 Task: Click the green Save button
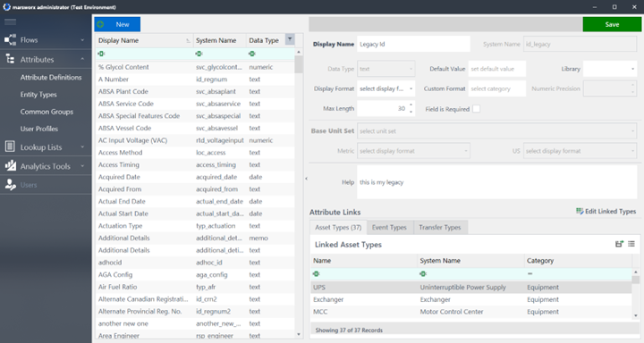(x=612, y=24)
